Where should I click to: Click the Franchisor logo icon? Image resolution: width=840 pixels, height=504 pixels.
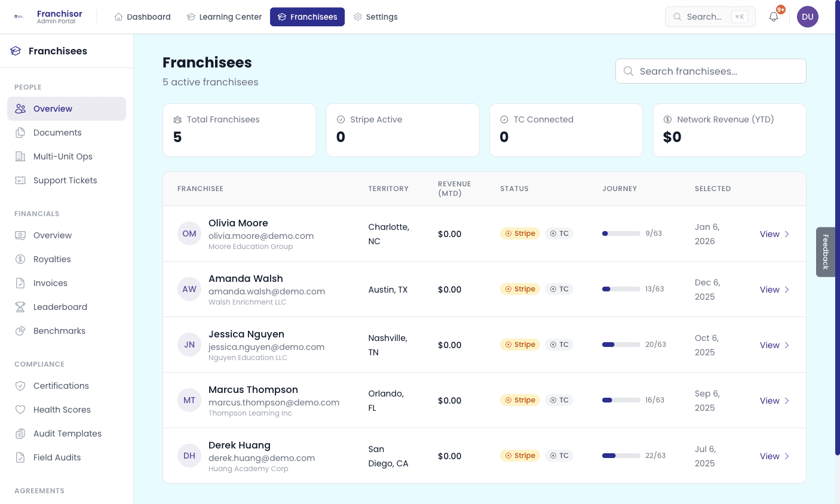(19, 17)
